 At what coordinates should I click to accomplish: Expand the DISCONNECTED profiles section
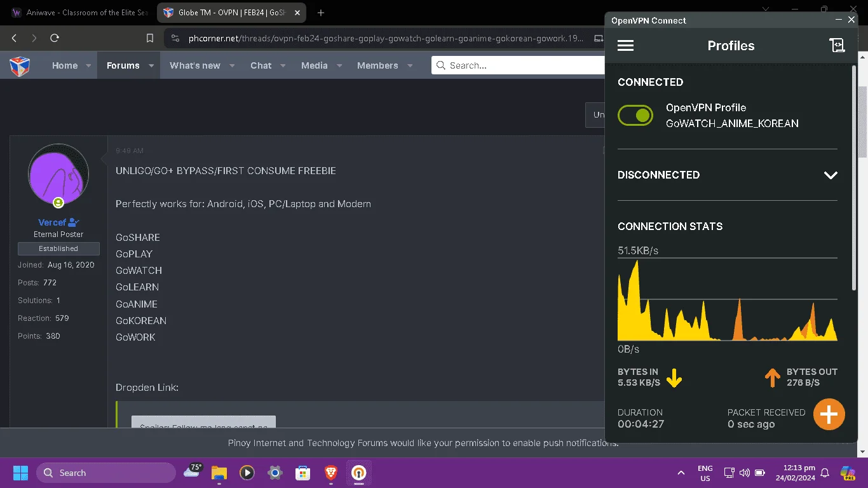click(x=831, y=175)
